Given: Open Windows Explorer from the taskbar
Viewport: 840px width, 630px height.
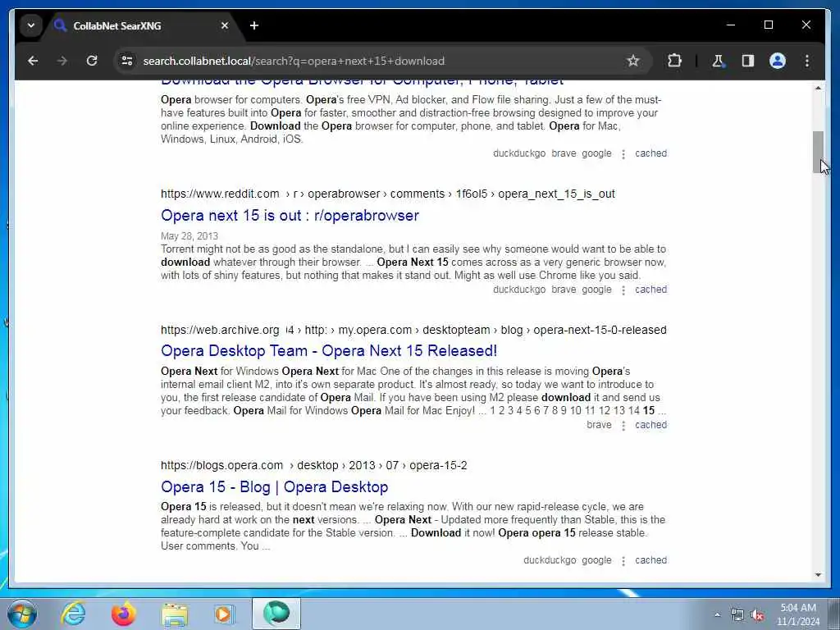Looking at the screenshot, I should pos(175,614).
